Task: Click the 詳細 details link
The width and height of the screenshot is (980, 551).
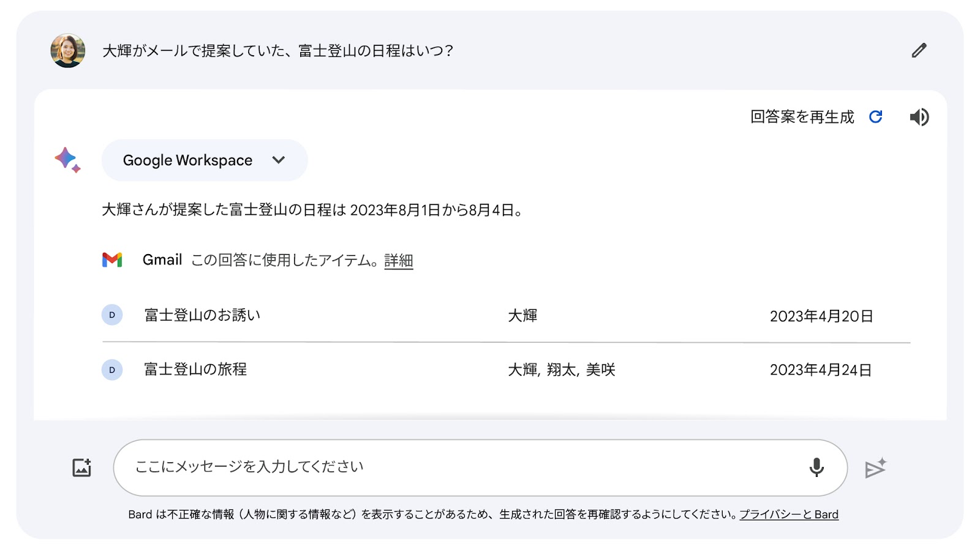Action: (398, 261)
